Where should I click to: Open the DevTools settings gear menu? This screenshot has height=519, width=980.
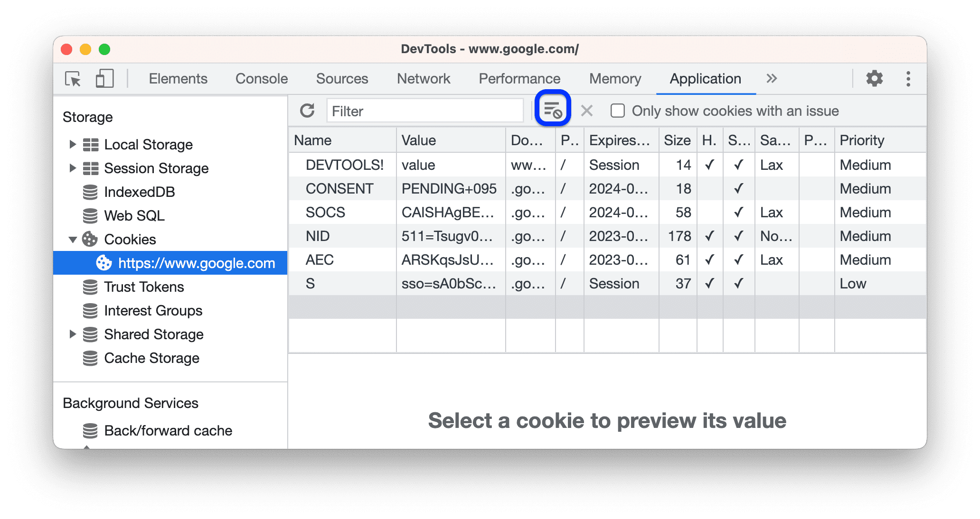tap(874, 78)
